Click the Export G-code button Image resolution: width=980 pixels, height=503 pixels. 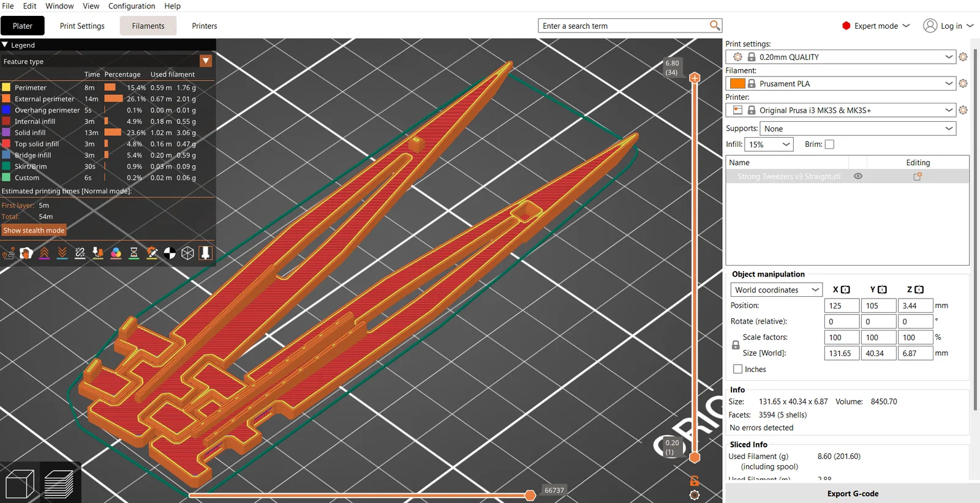(x=853, y=493)
